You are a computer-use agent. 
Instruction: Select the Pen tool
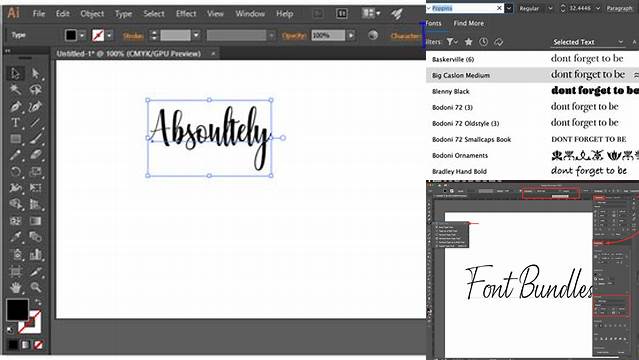[x=15, y=106]
